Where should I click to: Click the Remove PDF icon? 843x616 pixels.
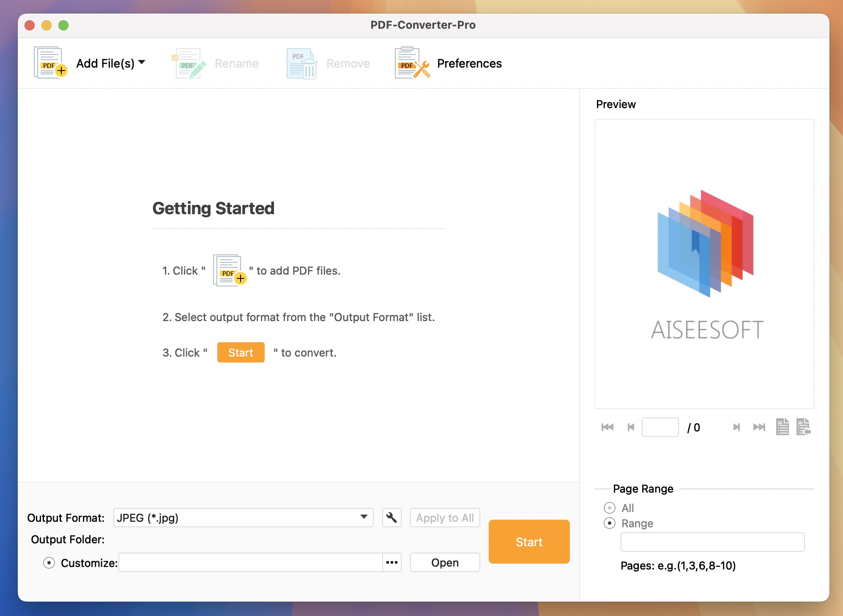point(301,63)
